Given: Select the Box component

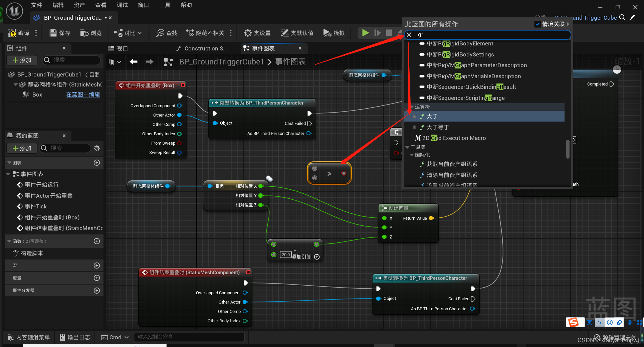Looking at the screenshot, I should 37,95.
